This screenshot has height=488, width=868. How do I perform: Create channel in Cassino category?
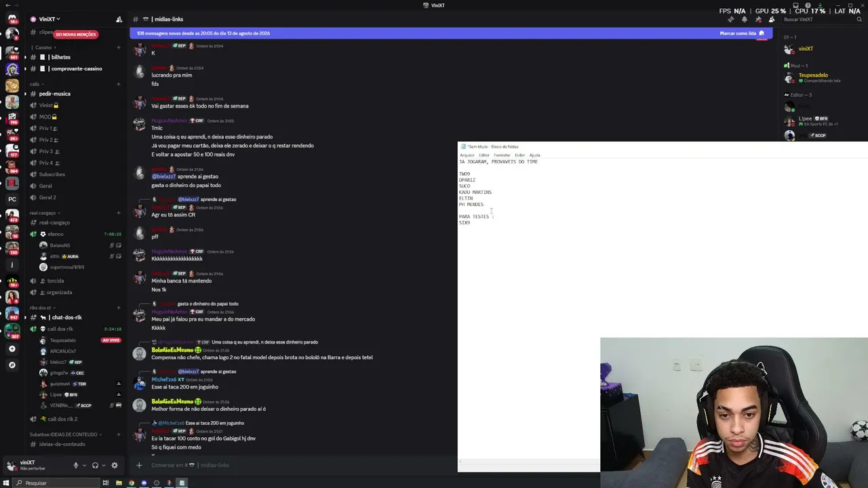click(x=119, y=47)
